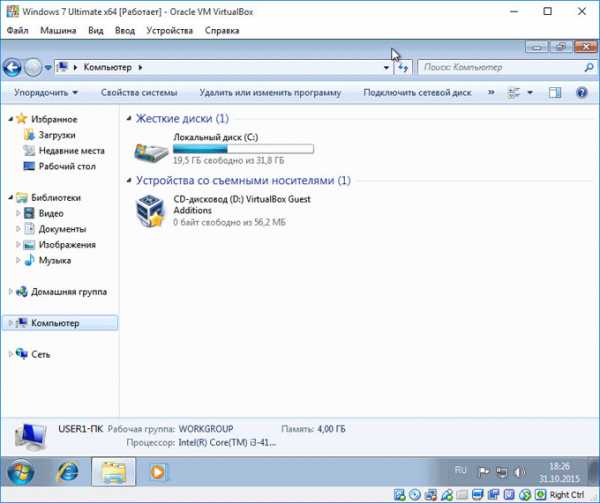Toggle the preview pane button
The width and height of the screenshot is (600, 503).
click(x=555, y=93)
